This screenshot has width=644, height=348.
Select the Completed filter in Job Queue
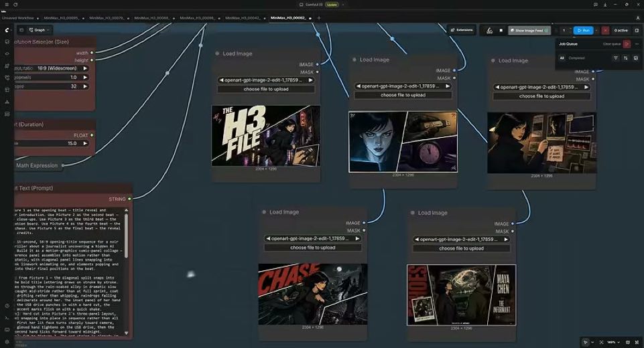[x=576, y=58]
